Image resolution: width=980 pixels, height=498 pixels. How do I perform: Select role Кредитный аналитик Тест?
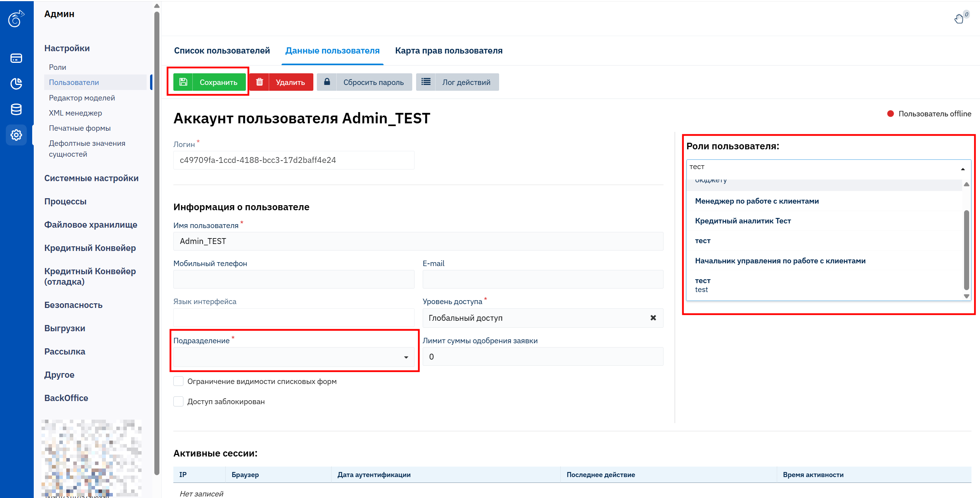coord(743,221)
